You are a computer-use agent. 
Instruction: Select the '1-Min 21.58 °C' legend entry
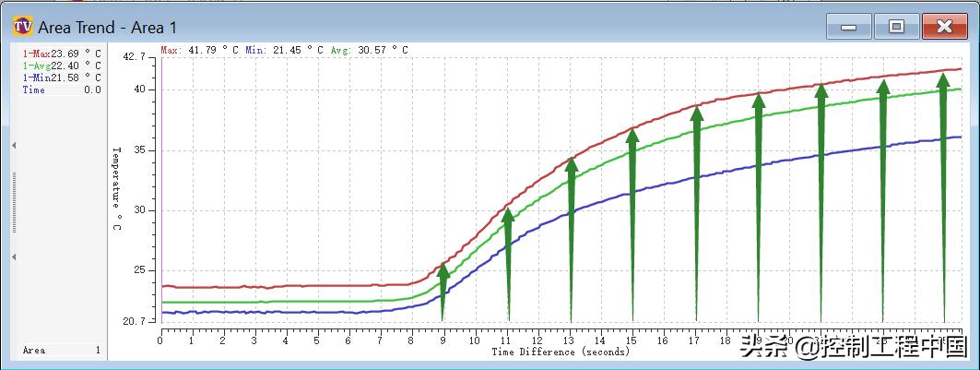pos(61,78)
